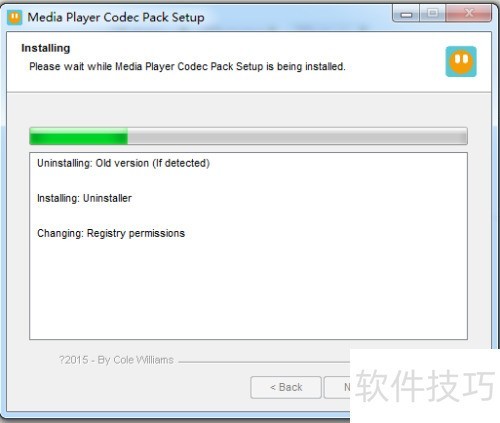Click the partially hidden Next button
Screen dimensions: 500x423
337,387
